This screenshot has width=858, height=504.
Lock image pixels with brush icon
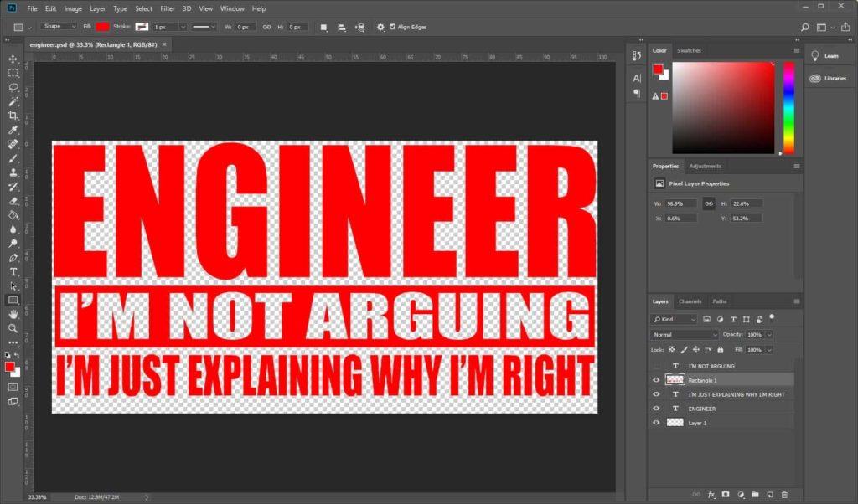pyautogui.click(x=684, y=350)
